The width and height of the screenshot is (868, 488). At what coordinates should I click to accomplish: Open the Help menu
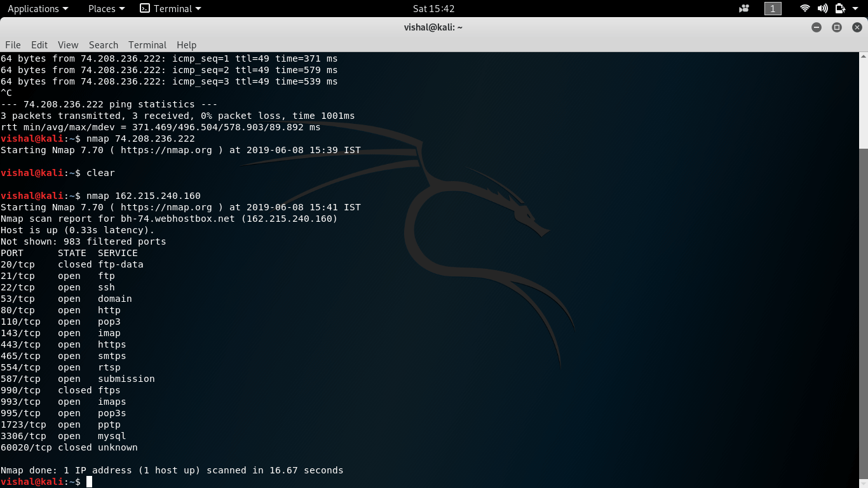tap(186, 44)
